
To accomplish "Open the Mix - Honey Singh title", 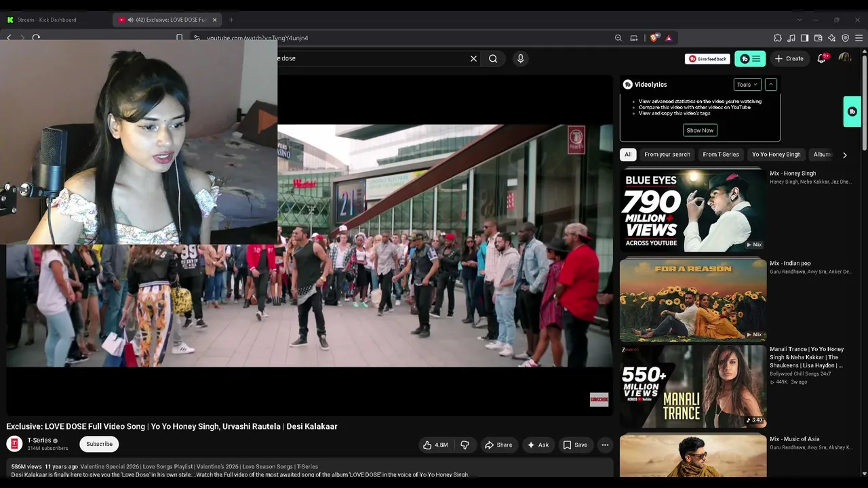I will 793,174.
